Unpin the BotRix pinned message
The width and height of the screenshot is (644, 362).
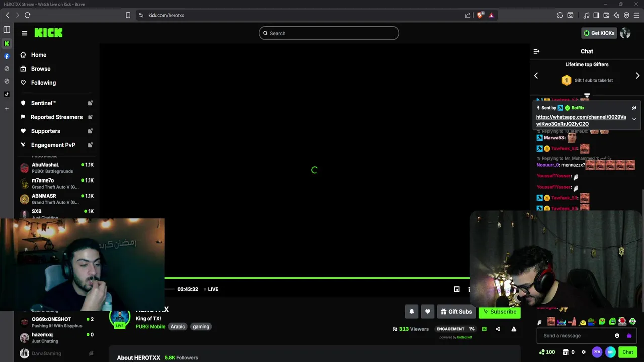pos(634,108)
